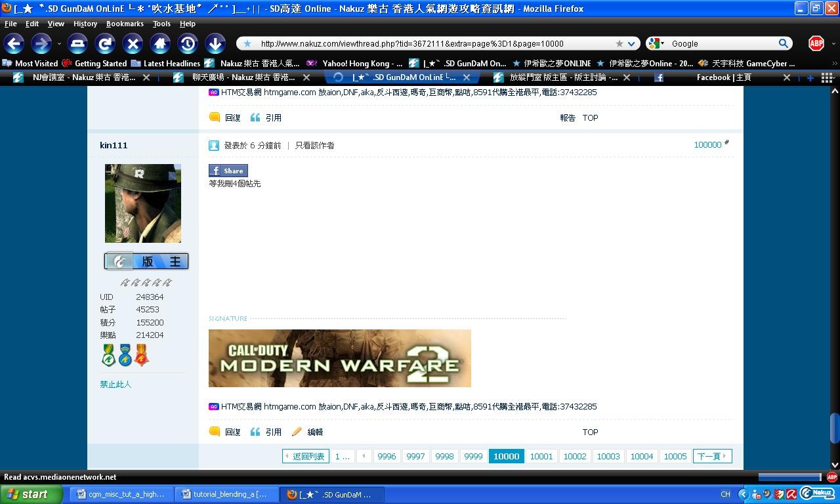Viewport: 840px width, 504px height.
Task: Go forward with the Forward arrow button
Action: click(x=41, y=43)
